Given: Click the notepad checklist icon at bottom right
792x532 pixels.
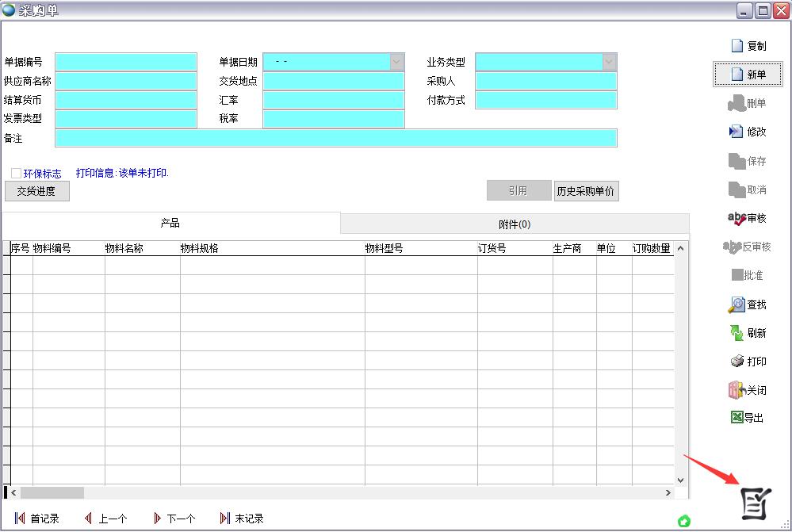Looking at the screenshot, I should point(754,503).
